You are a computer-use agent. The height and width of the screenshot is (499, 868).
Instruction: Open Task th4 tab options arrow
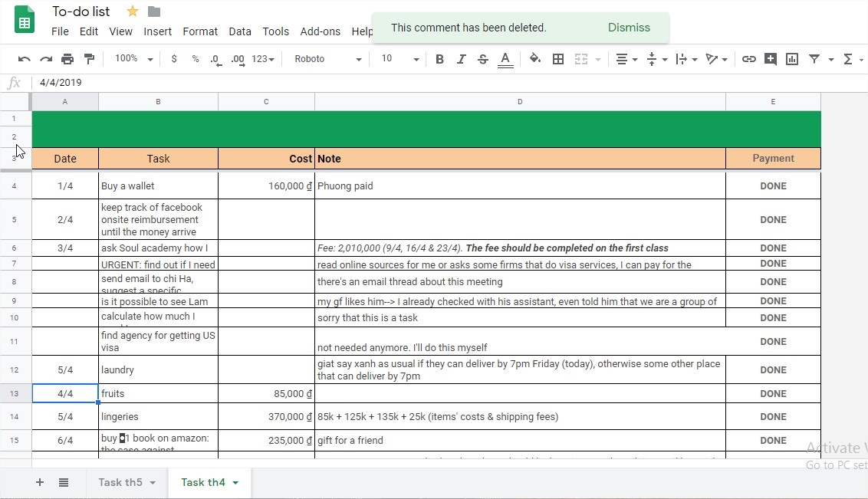click(235, 483)
